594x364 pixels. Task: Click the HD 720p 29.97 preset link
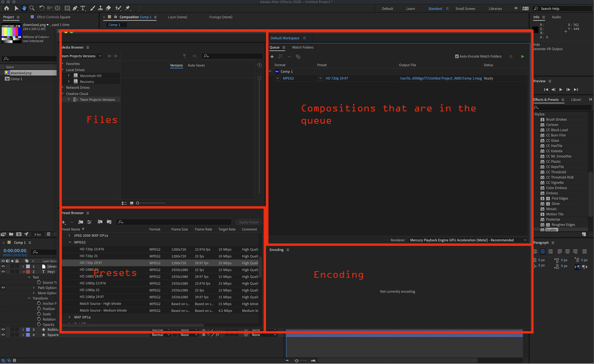[x=337, y=78]
